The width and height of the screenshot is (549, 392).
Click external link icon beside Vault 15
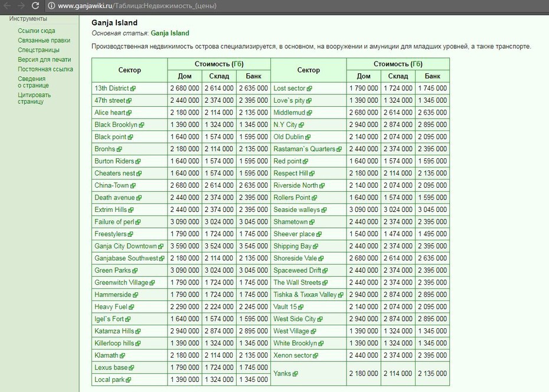click(300, 307)
